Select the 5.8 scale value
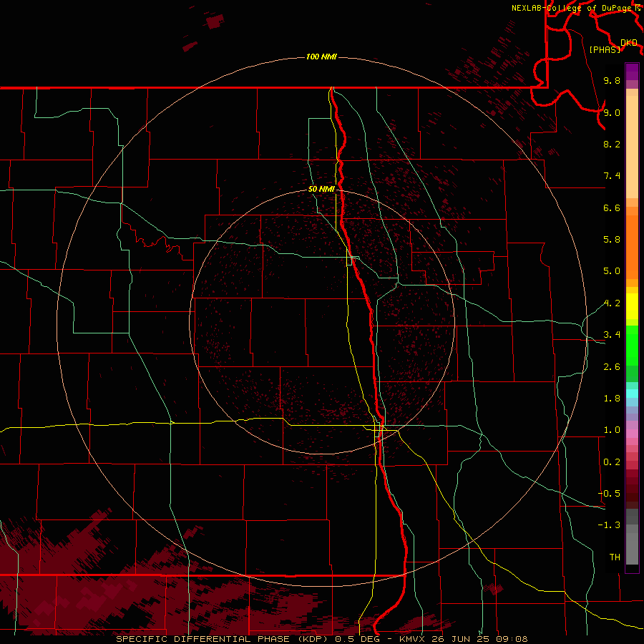 [x=612, y=240]
